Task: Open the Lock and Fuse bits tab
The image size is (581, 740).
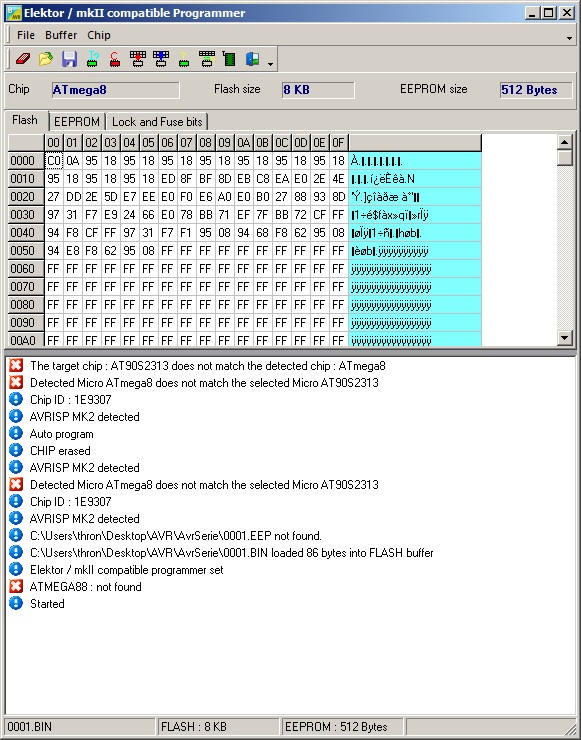Action: (x=157, y=122)
